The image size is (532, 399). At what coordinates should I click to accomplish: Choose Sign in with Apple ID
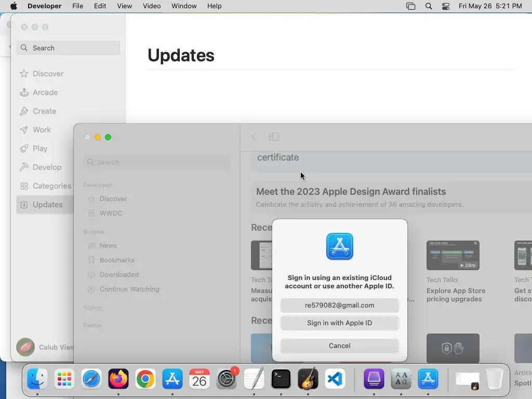(340, 323)
